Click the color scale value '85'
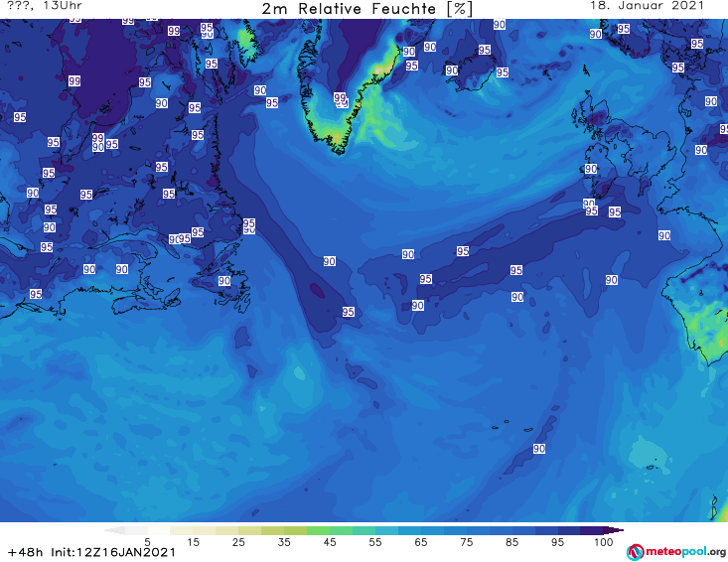 click(511, 541)
